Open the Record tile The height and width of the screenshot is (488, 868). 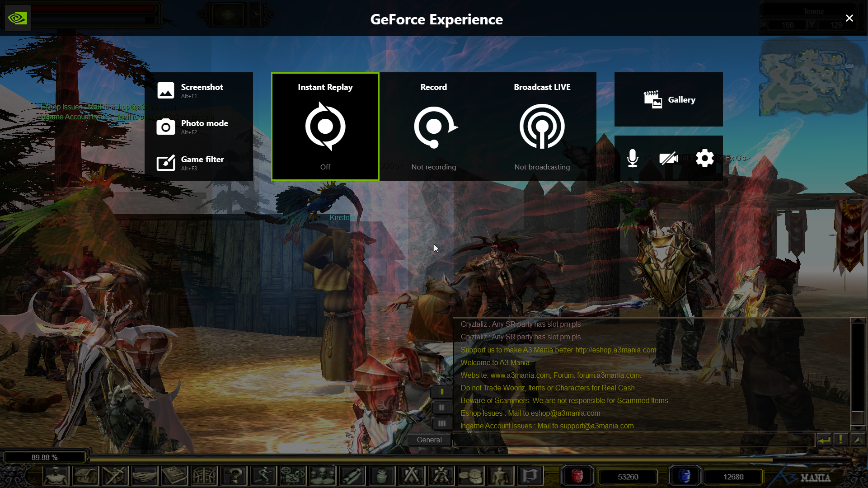tap(434, 127)
